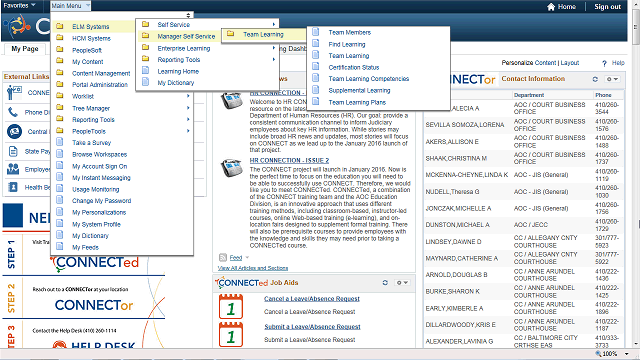Image resolution: width=640 pixels, height=360 pixels.
Task: Select Change My Password in Main Menu
Action: pos(101,201)
